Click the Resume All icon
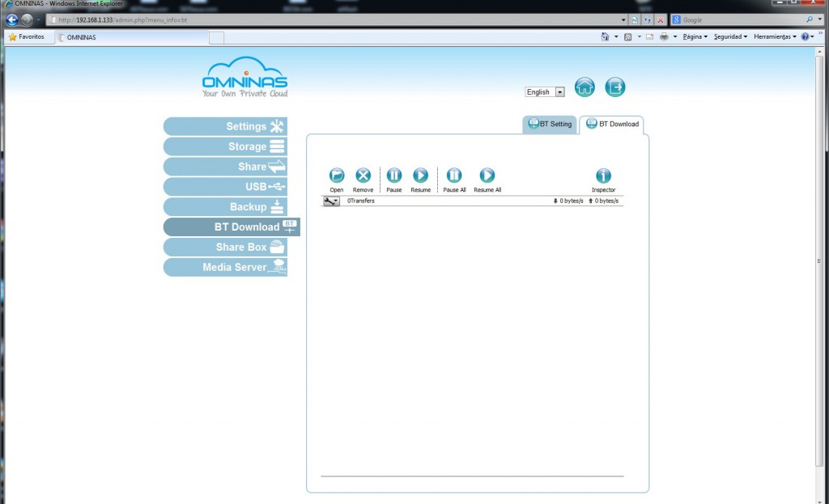829x504 pixels. pyautogui.click(x=487, y=176)
